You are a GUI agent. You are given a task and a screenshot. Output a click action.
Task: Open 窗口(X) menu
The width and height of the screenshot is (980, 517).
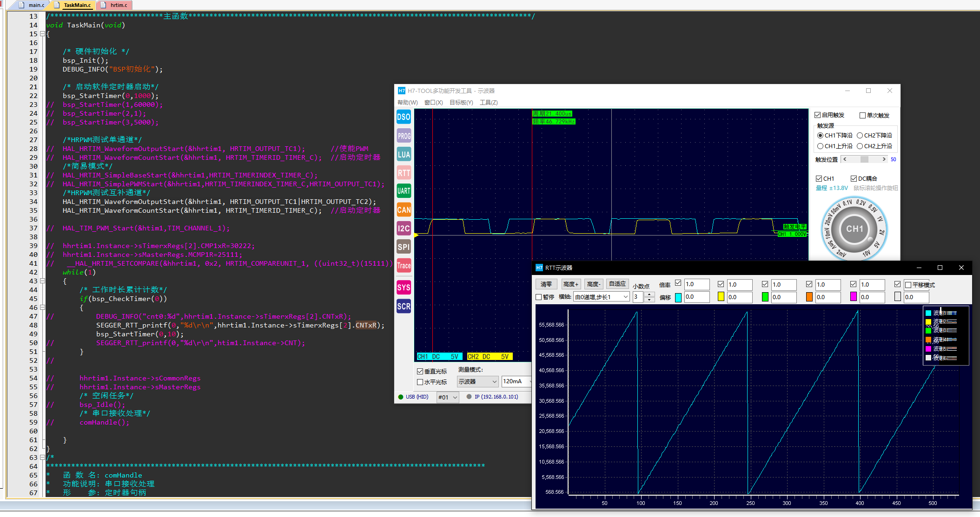pos(433,102)
